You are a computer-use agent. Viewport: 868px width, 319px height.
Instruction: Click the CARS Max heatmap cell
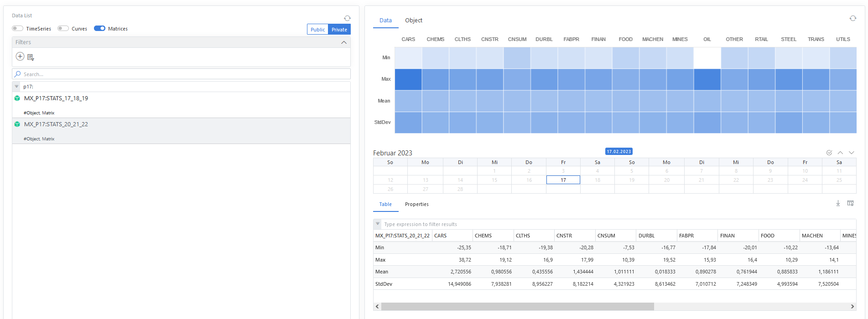coord(408,79)
